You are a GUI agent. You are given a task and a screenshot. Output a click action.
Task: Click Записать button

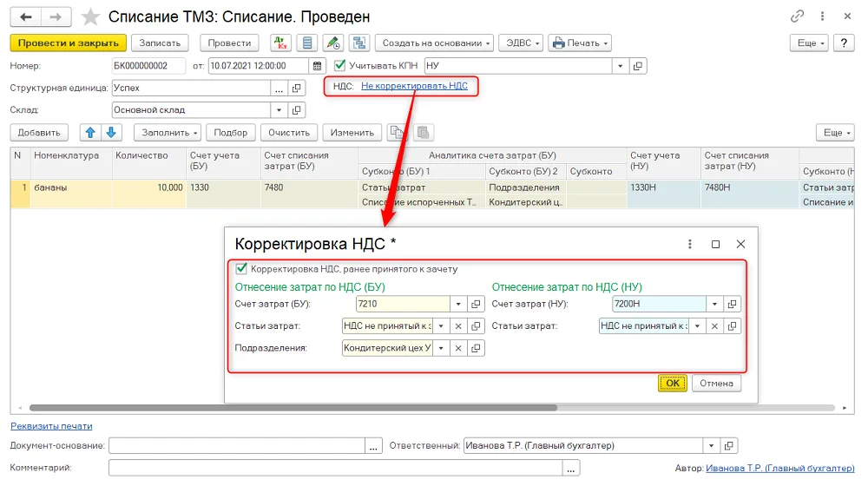click(x=160, y=43)
